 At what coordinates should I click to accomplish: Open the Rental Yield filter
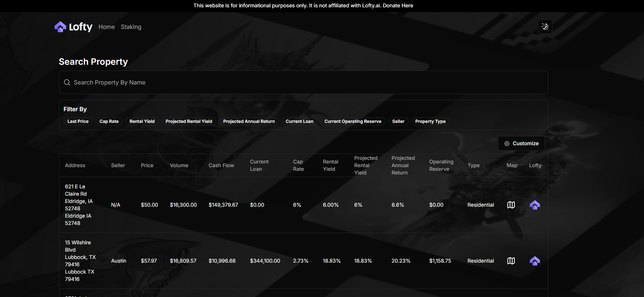(x=142, y=121)
